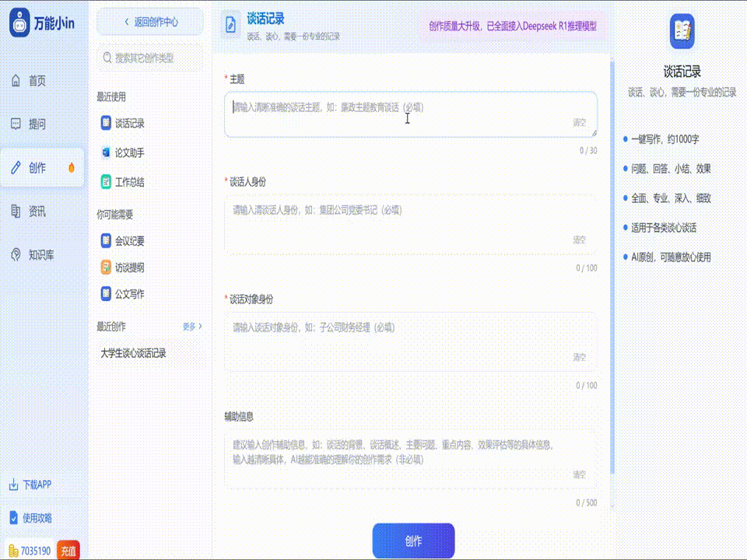Open the 资讯 news icon

click(16, 211)
